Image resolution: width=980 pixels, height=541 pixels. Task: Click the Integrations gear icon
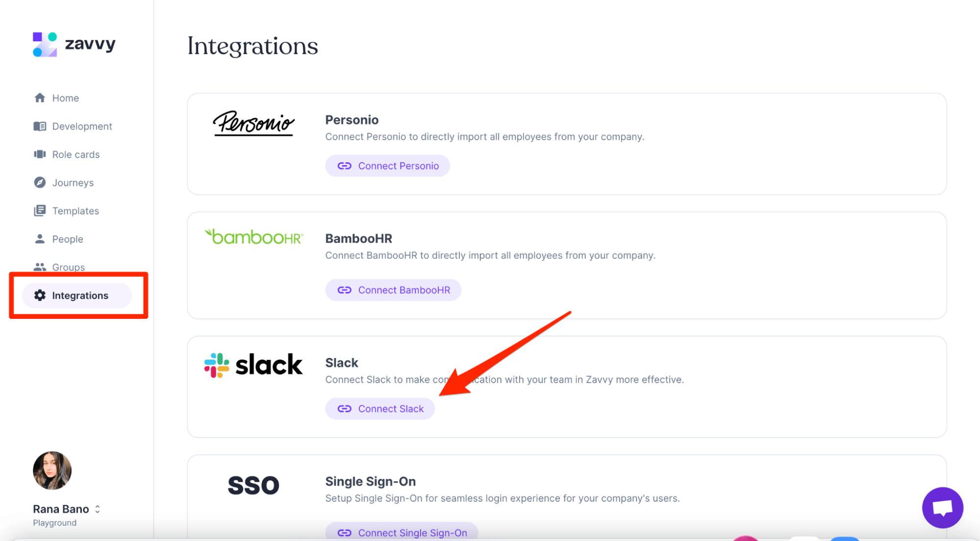coord(40,295)
